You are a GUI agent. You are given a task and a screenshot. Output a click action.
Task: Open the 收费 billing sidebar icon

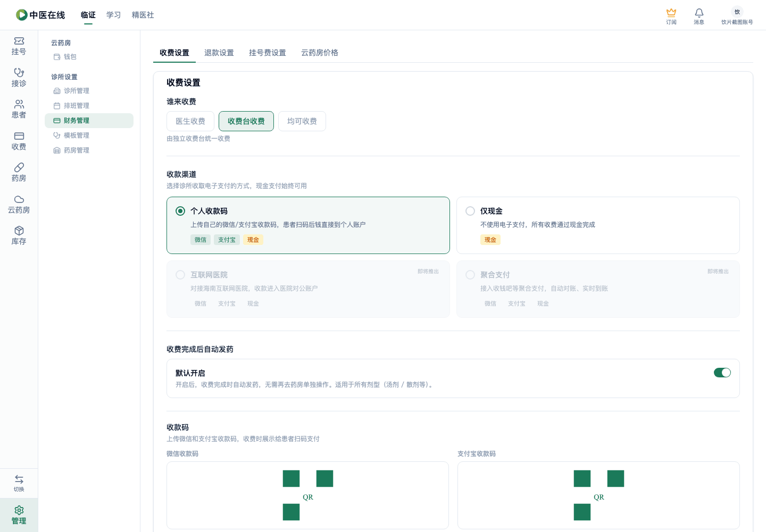[x=19, y=136]
